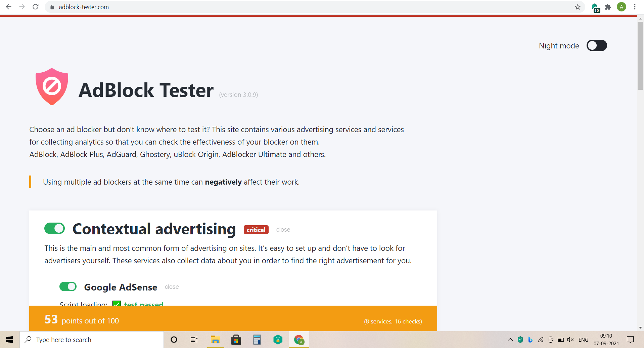The image size is (644, 348).
Task: Click the 8 services, 16 checks text
Action: pyautogui.click(x=393, y=321)
